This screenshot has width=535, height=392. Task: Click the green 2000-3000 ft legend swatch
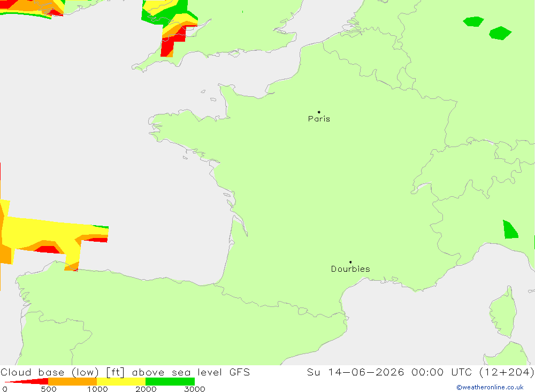[x=170, y=381]
